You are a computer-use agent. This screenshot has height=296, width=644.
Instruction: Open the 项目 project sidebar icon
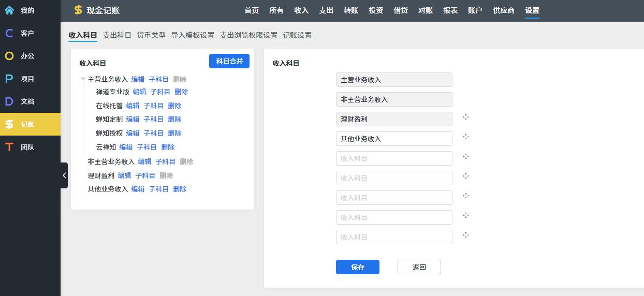pyautogui.click(x=9, y=79)
